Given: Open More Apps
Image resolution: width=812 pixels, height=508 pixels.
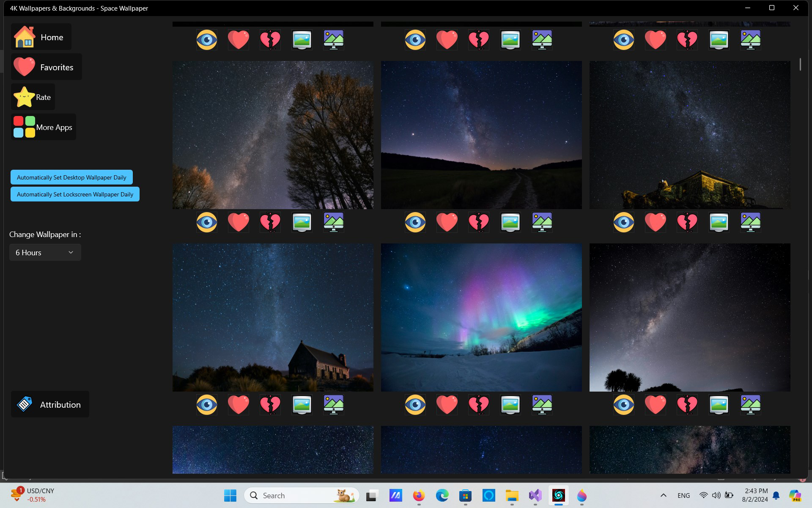Looking at the screenshot, I should click(44, 127).
